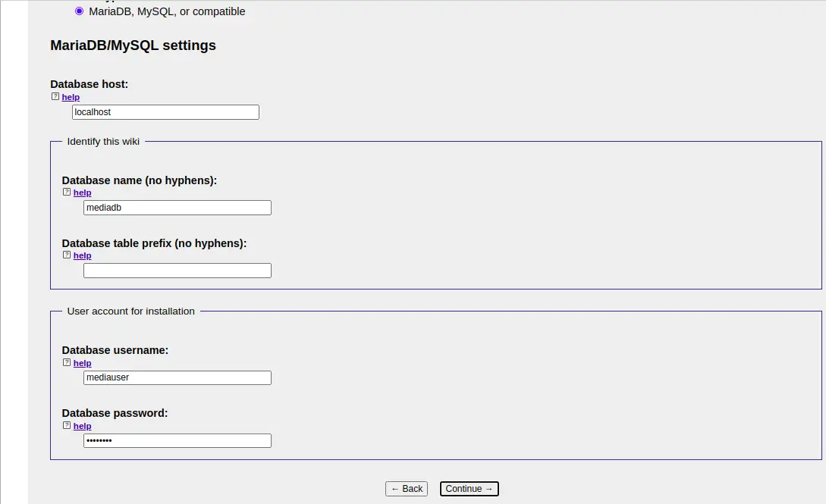Click the help icon beside Database host

click(55, 96)
